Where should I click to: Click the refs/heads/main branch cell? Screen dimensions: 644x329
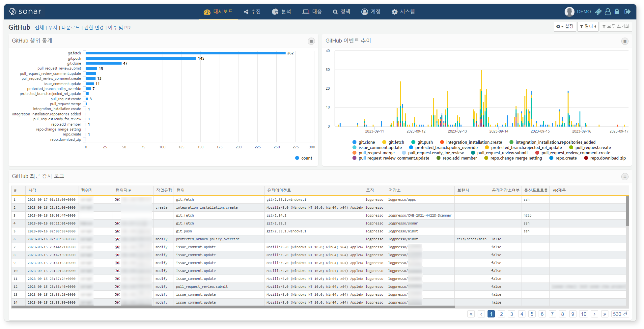click(x=471, y=239)
